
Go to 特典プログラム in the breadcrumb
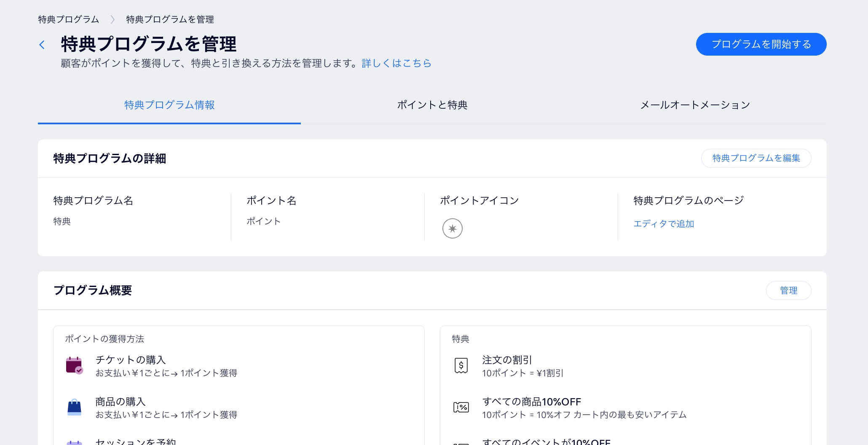click(x=68, y=19)
